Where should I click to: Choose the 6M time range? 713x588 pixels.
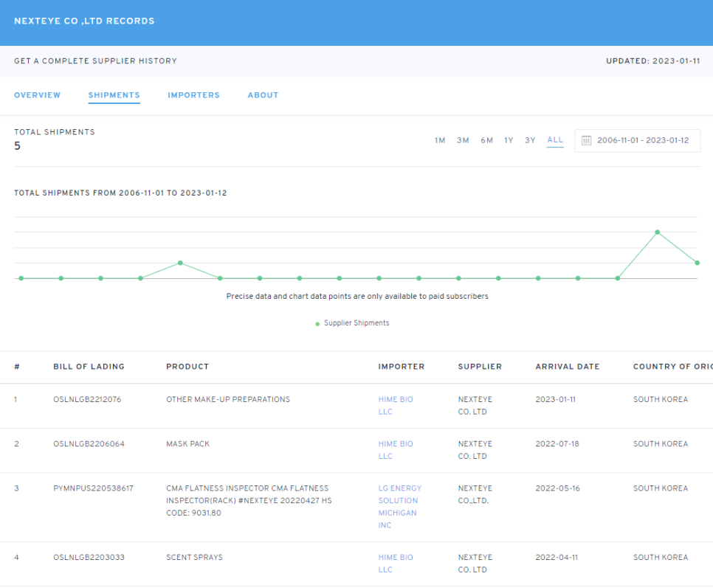[487, 140]
